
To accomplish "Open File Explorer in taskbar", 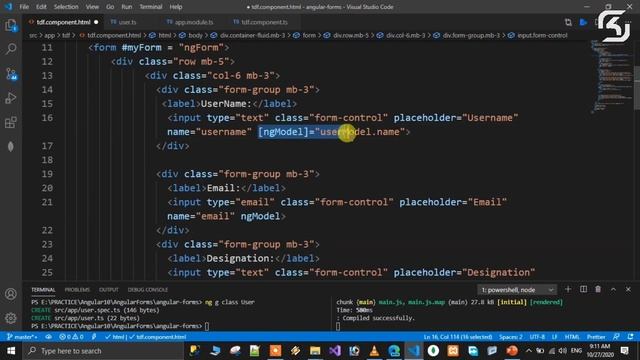I will point(315,351).
